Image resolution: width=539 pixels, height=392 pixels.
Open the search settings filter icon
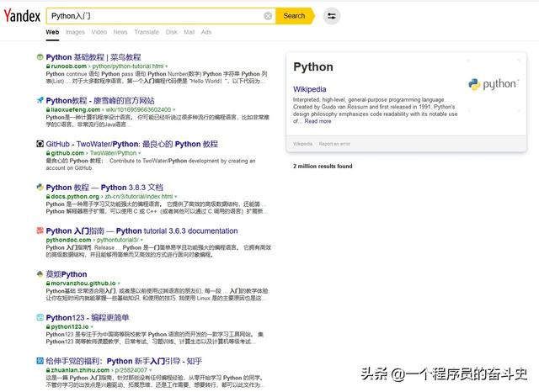332,16
